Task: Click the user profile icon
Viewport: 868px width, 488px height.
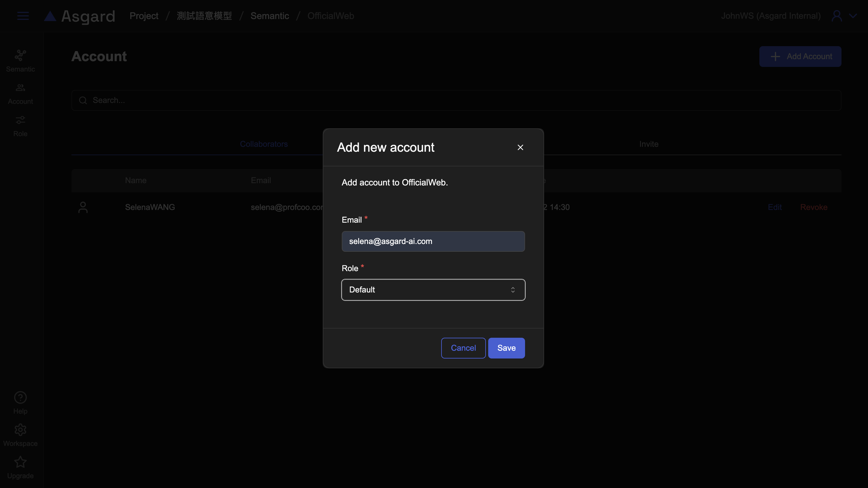Action: 837,16
